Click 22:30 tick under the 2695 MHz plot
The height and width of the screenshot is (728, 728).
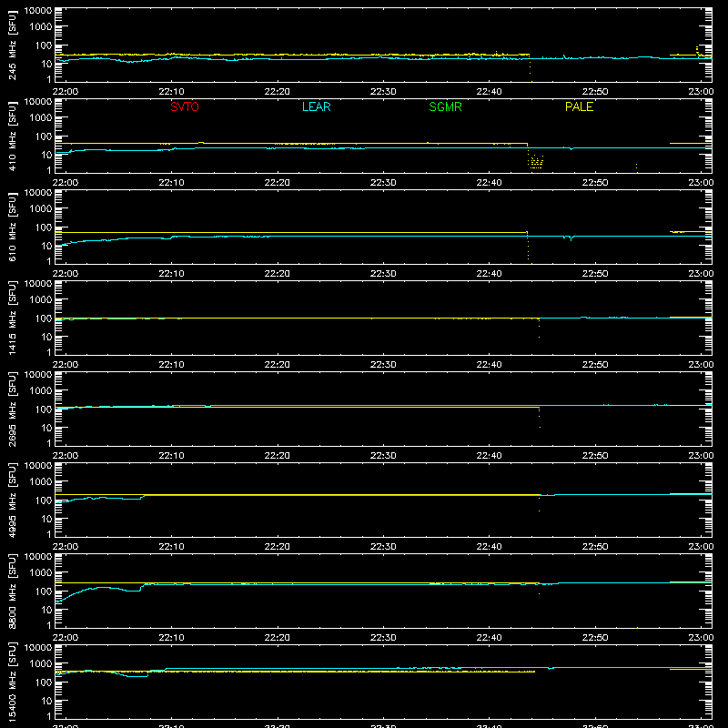(x=383, y=456)
